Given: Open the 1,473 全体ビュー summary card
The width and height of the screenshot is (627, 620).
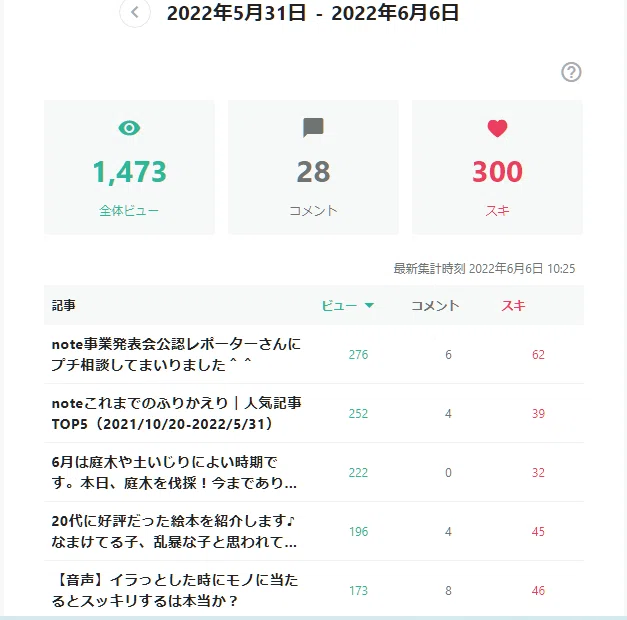Looking at the screenshot, I should click(129, 167).
